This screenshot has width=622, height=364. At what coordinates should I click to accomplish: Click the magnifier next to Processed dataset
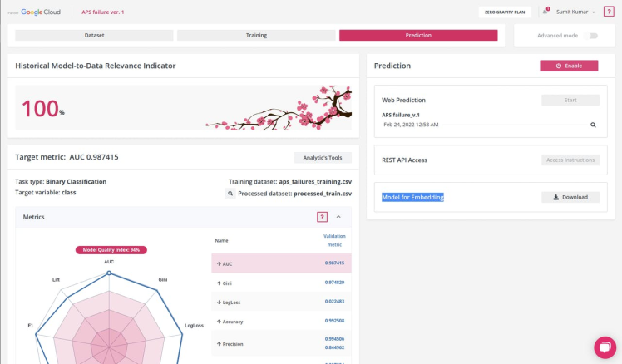point(230,194)
